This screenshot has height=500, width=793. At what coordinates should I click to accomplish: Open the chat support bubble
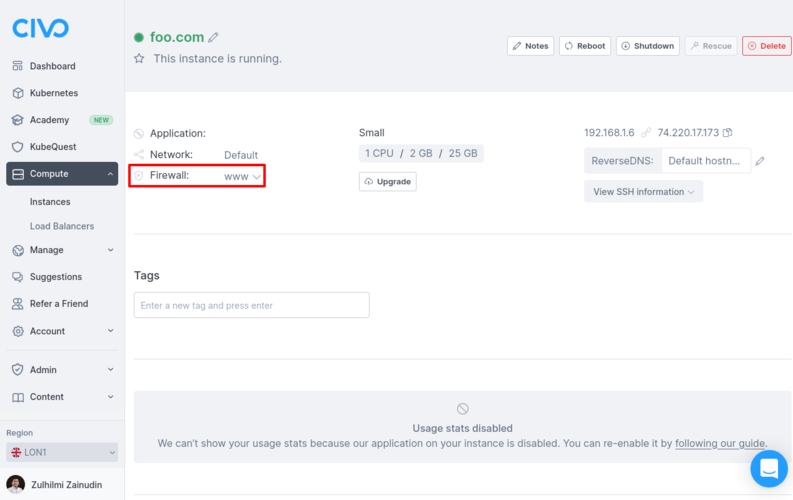[769, 468]
